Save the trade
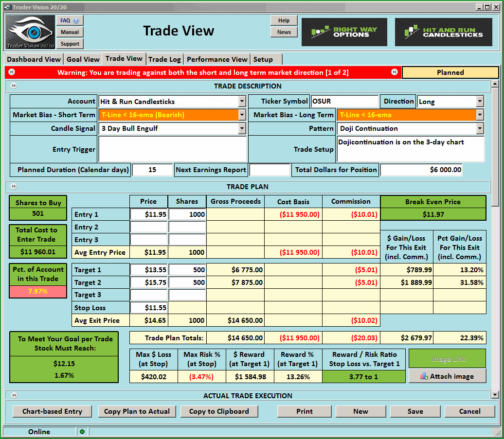 (415, 411)
